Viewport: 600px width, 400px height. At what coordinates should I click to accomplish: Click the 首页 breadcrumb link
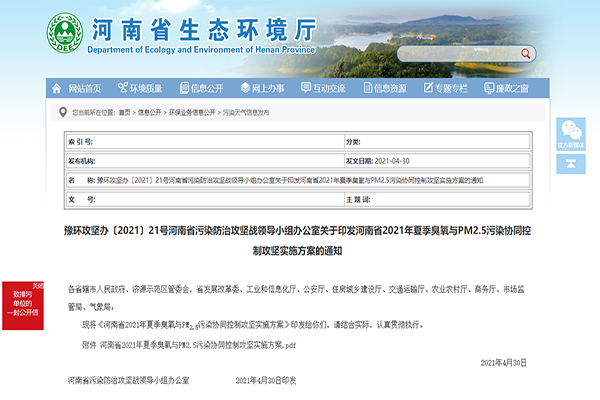[x=126, y=114]
